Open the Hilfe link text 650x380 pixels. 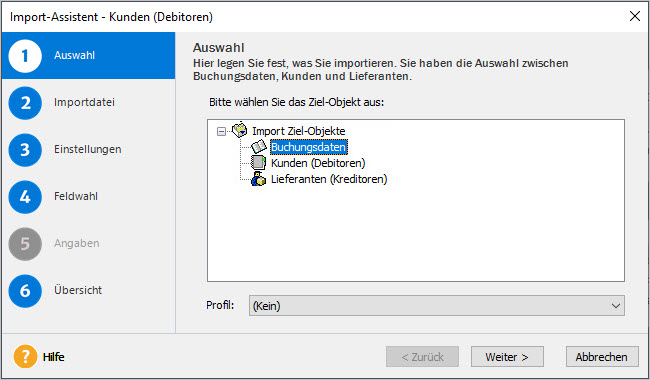click(x=53, y=357)
